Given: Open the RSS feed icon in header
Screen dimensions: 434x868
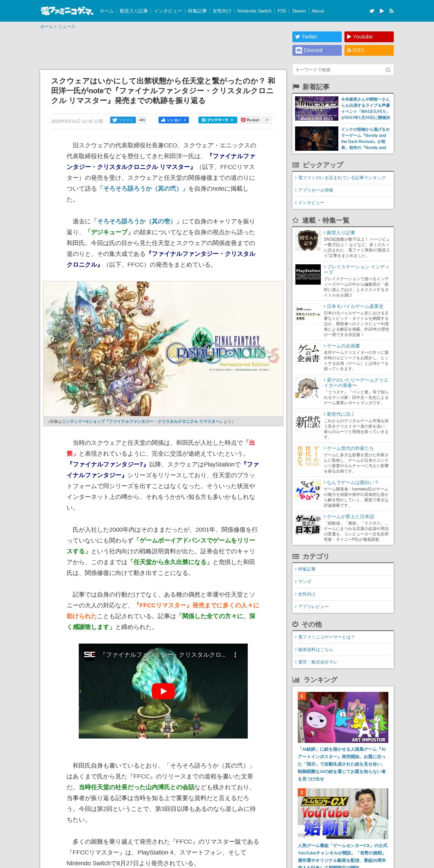Looking at the screenshot, I should click(x=391, y=11).
